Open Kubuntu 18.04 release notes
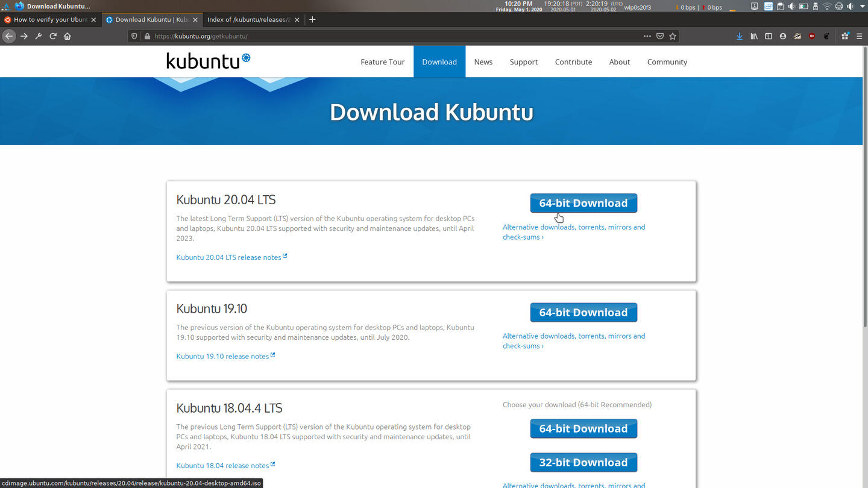Viewport: 868px width, 488px height. pos(225,466)
